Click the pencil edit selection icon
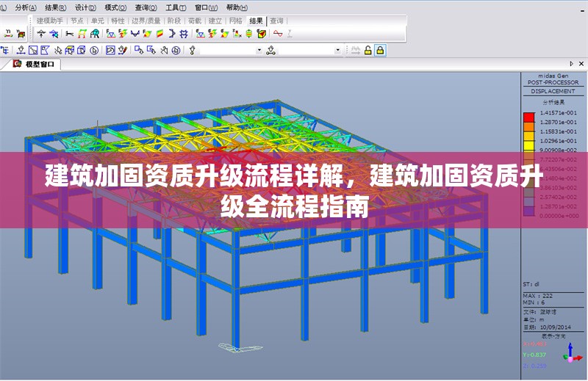 point(123,50)
